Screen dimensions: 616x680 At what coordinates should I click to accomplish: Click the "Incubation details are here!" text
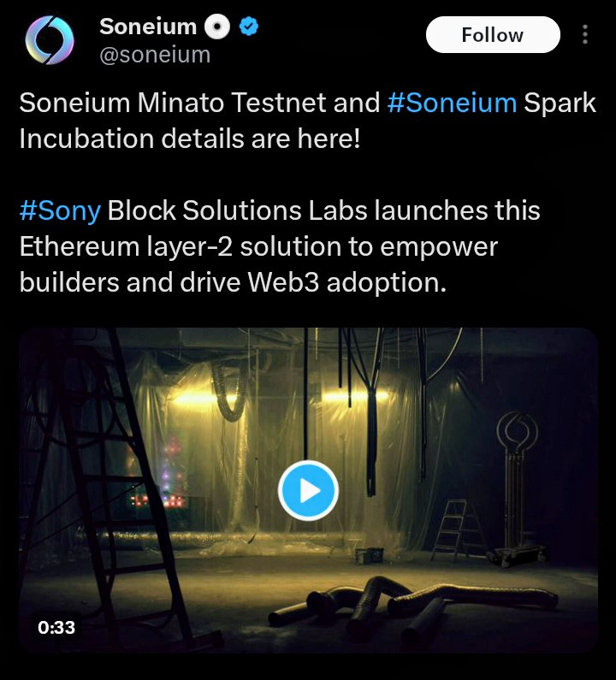[190, 139]
